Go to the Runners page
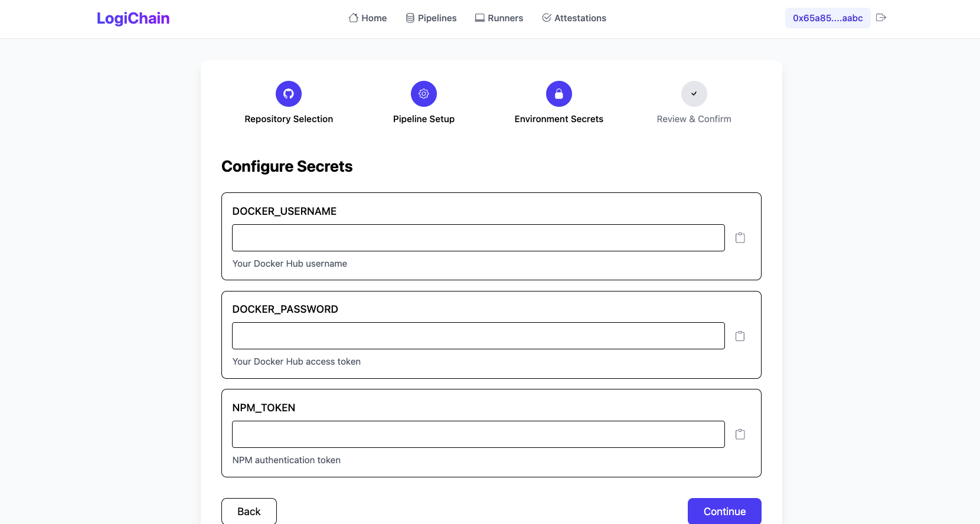The width and height of the screenshot is (980, 524). (499, 18)
